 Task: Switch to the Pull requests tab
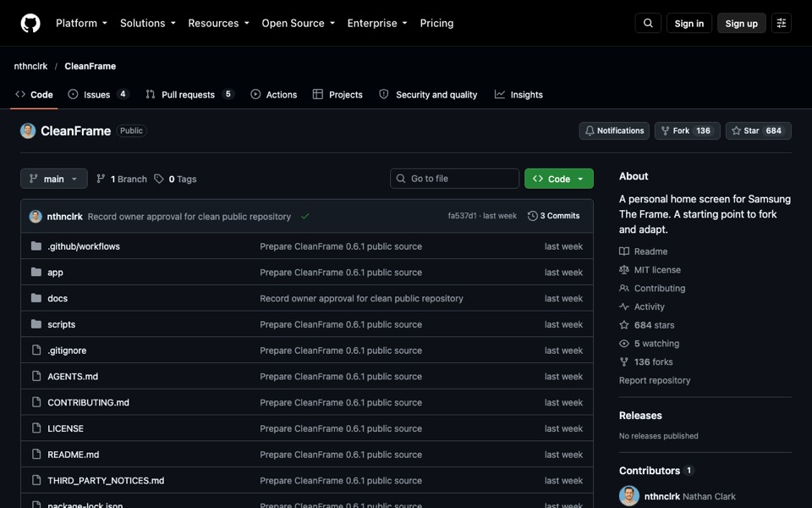[189, 95]
